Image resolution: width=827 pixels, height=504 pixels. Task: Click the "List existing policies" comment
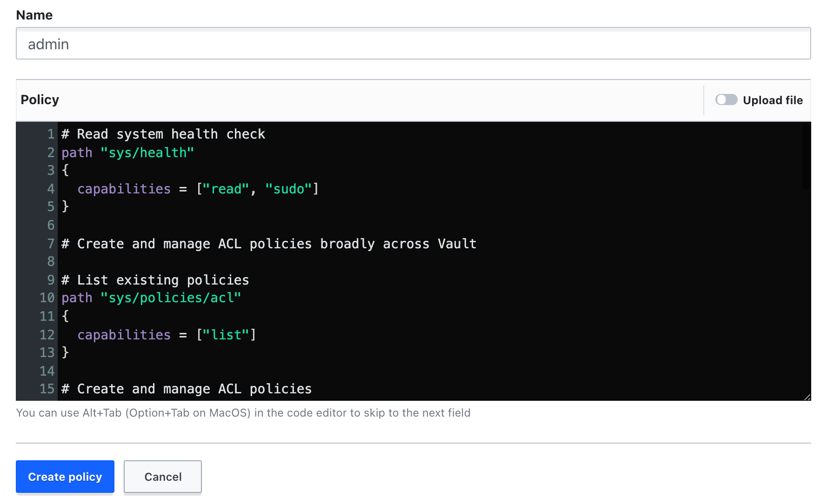click(x=163, y=280)
